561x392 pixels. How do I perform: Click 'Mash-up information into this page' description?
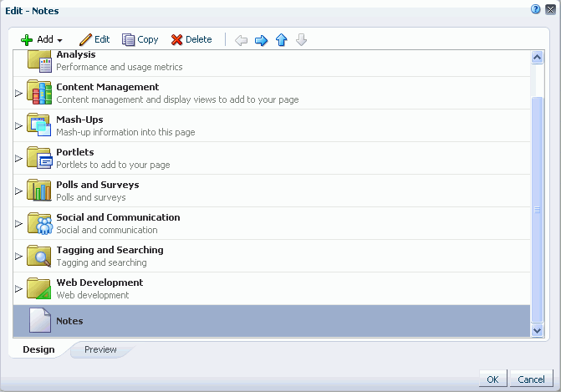tap(125, 132)
